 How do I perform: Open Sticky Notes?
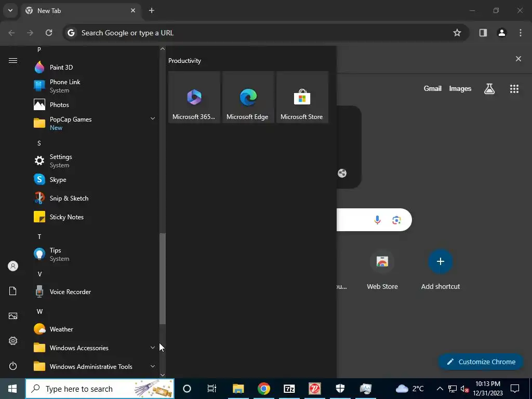pyautogui.click(x=95, y=217)
